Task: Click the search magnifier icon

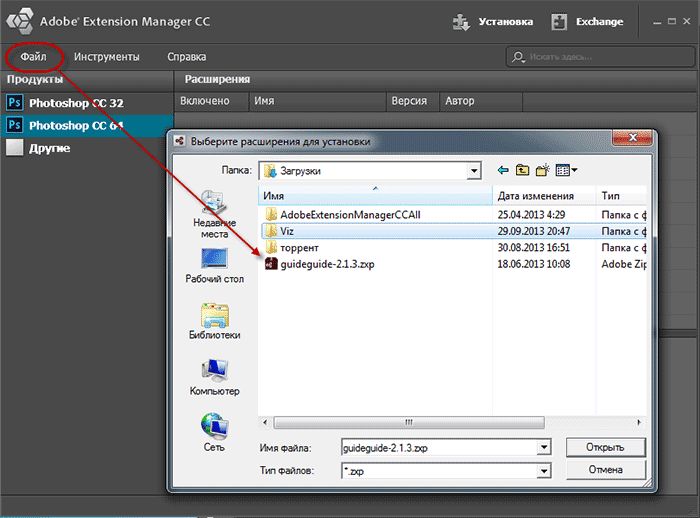Action: tap(518, 57)
